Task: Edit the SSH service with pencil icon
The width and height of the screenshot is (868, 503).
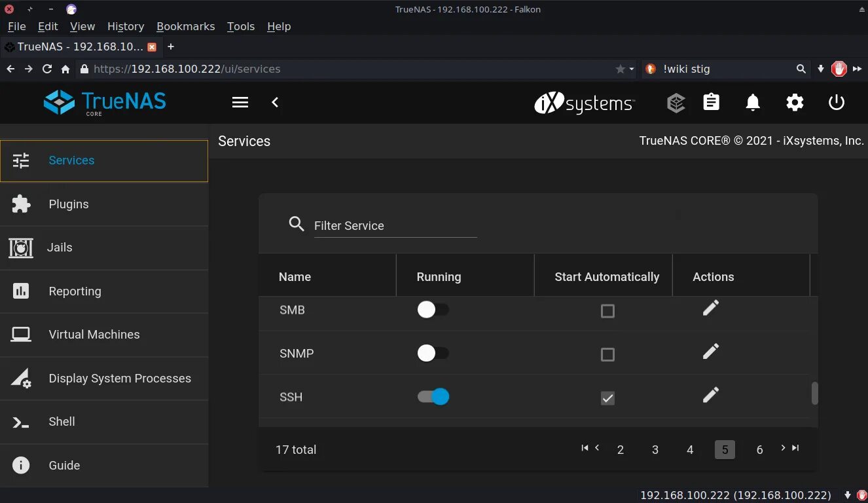Action: point(710,395)
